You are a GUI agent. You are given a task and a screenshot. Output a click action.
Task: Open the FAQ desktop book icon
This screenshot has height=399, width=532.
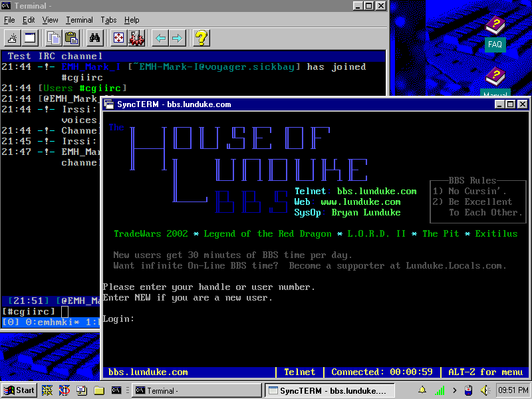point(495,33)
